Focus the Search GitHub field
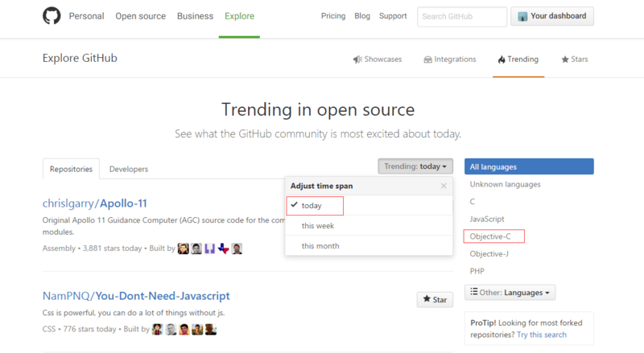The height and width of the screenshot is (353, 644). click(462, 16)
